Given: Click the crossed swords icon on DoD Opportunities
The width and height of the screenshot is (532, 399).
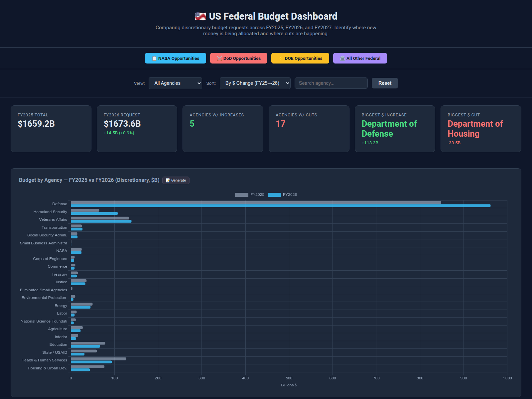Looking at the screenshot, I should [x=219, y=59].
